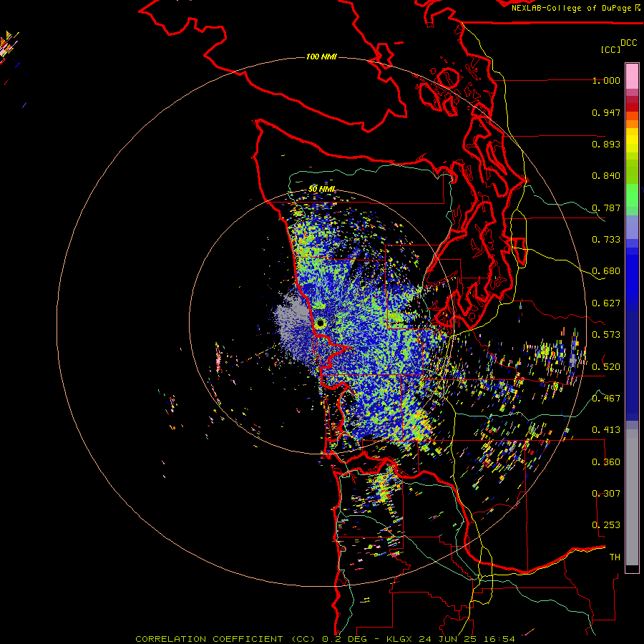The height and width of the screenshot is (644, 644).
Task: Click the TH threshold legend label
Action: point(615,557)
